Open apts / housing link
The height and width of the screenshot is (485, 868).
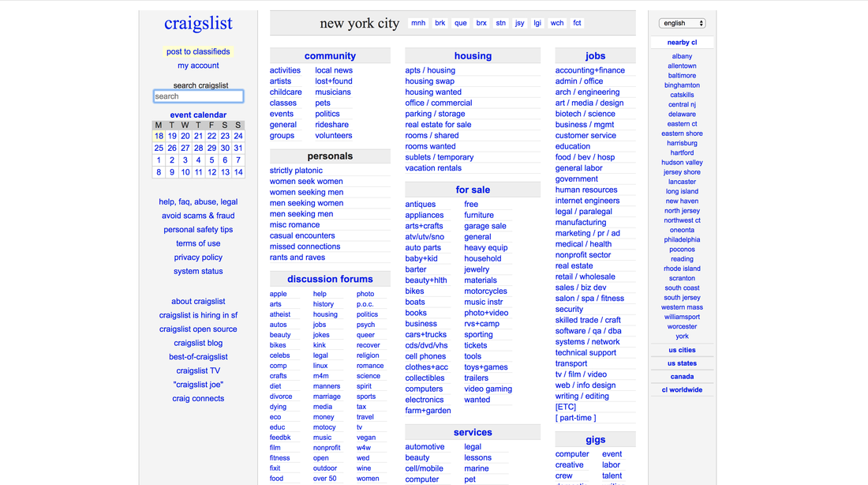(x=430, y=70)
